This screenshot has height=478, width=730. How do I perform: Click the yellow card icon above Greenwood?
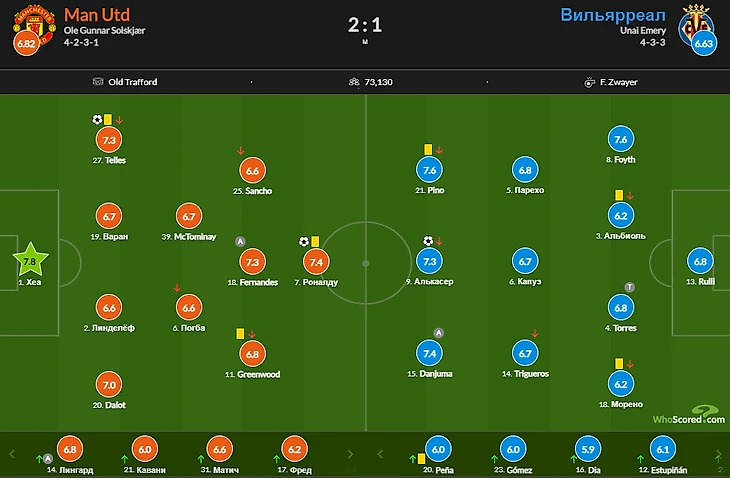pos(240,333)
